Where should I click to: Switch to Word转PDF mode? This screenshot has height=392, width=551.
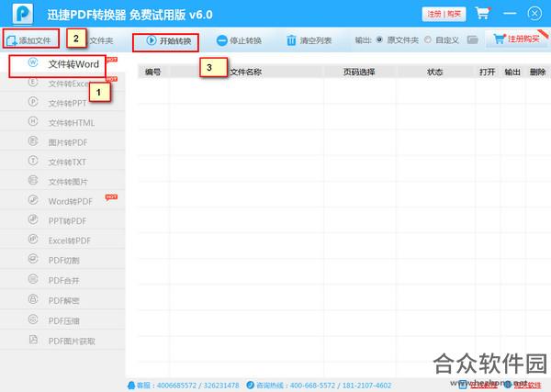coord(62,200)
